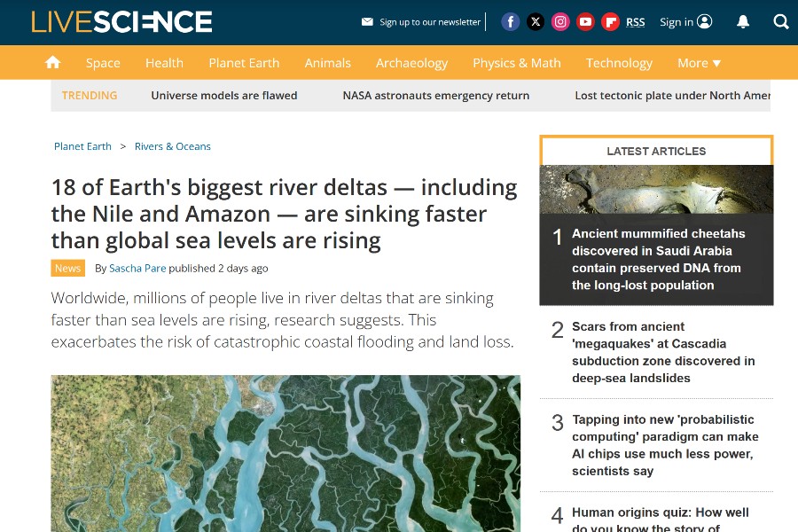Open author Sascha Pare's profile link
This screenshot has height=532, width=798.
(x=137, y=268)
